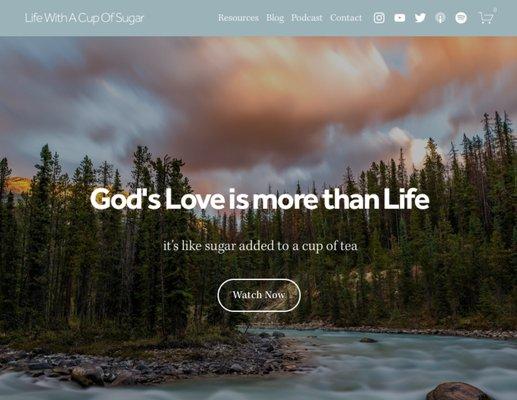Click the Watch Now button
Screen dimensions: 517x400
coord(259,295)
